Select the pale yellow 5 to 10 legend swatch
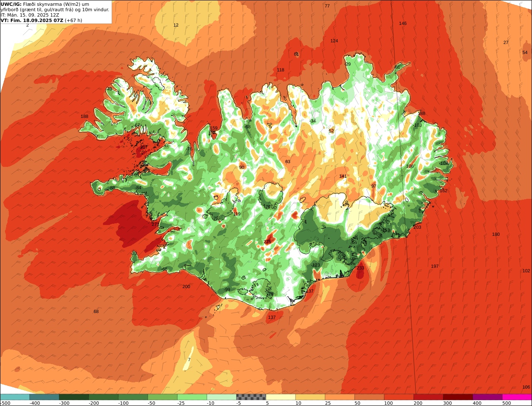The width and height of the screenshot is (532, 406). pos(281,397)
